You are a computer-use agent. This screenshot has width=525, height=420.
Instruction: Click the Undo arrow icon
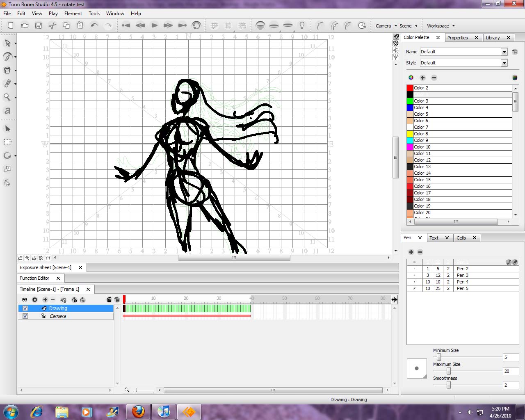click(94, 25)
